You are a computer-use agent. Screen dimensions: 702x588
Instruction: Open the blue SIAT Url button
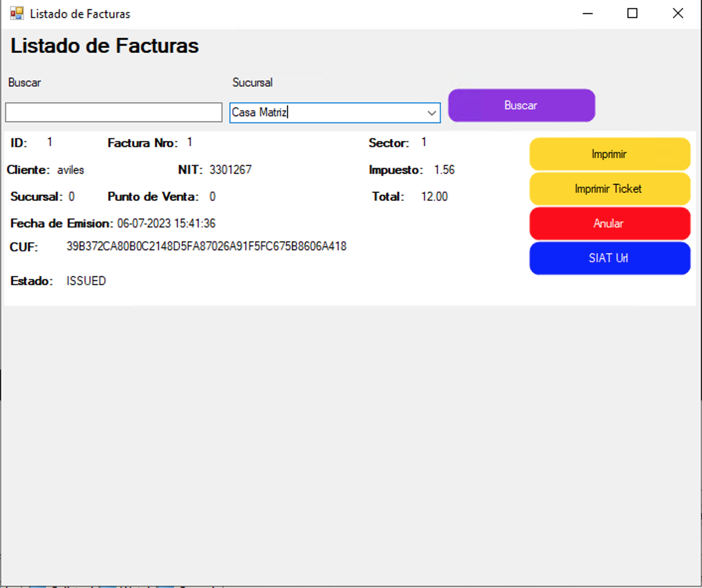pyautogui.click(x=609, y=258)
